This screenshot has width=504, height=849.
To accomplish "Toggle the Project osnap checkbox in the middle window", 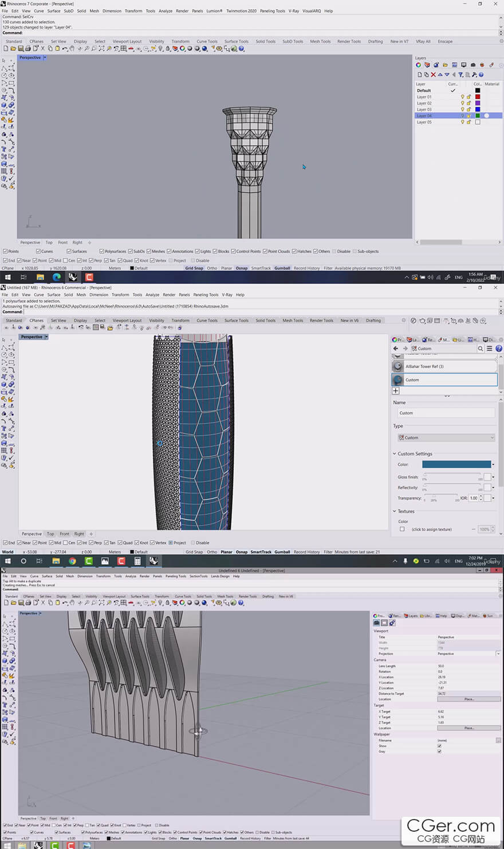I will pos(171,542).
